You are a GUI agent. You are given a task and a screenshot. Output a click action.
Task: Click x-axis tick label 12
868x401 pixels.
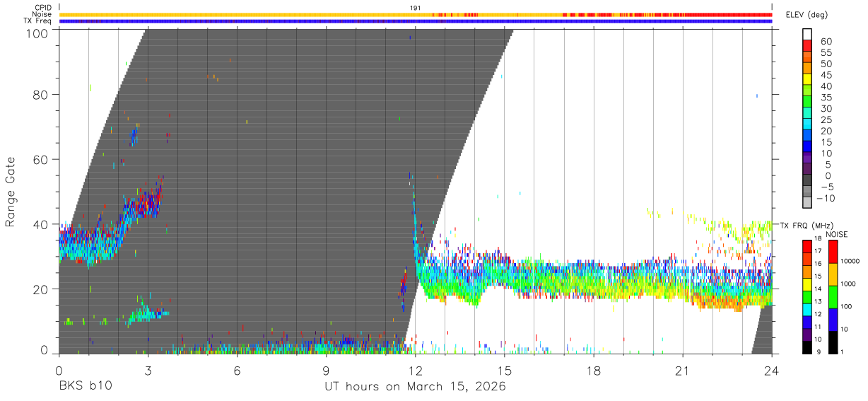[x=415, y=371]
